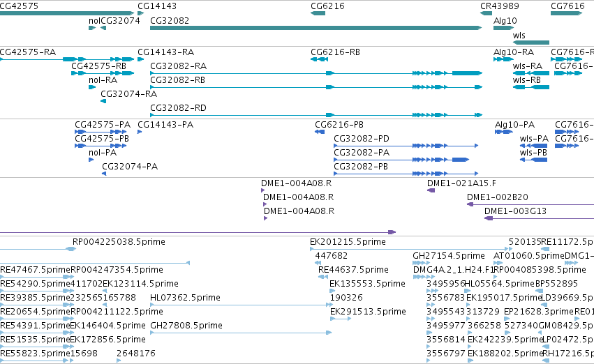Open the EK291513.5prime EST label
Image resolution: width=594 pixels, height=364 pixels.
[x=369, y=312]
